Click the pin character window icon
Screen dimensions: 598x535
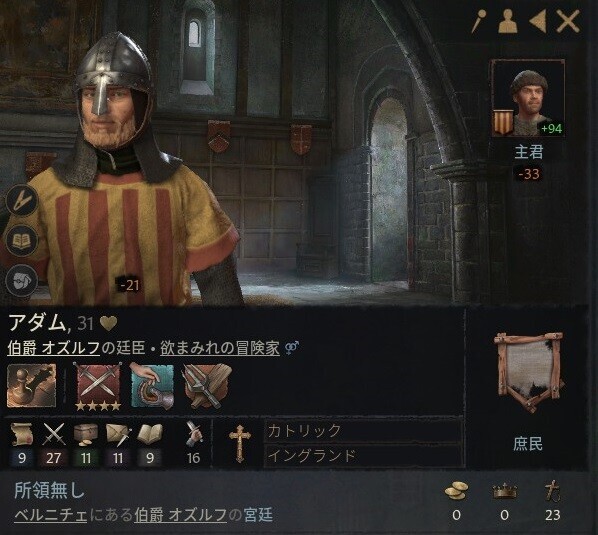[479, 21]
